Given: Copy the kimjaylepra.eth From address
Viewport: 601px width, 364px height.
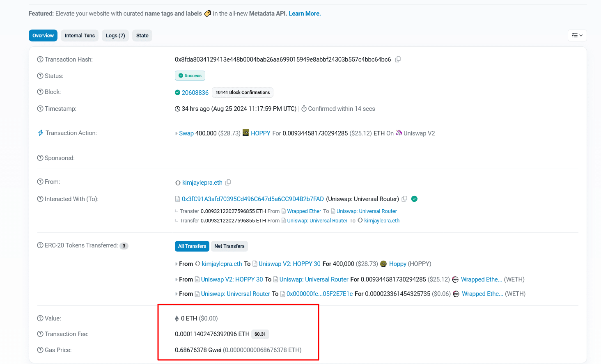Looking at the screenshot, I should pos(228,183).
